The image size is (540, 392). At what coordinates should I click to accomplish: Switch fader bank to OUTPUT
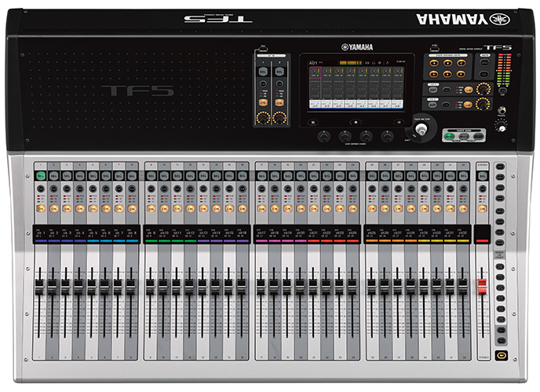tap(478, 136)
